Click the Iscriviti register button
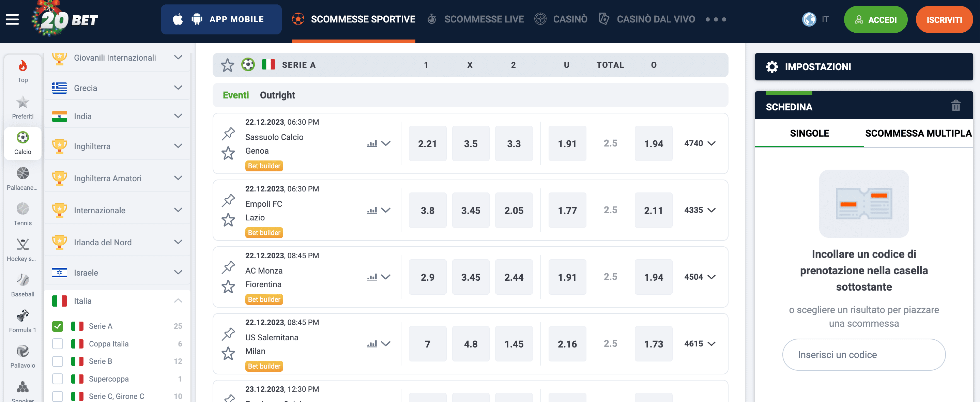Viewport: 980px width, 402px height. [x=944, y=19]
